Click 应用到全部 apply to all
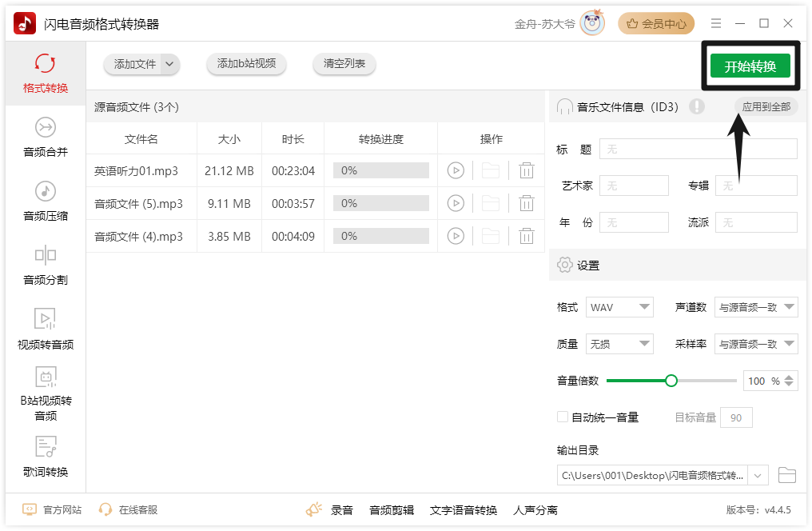Viewport: 812px width, 531px height. [x=766, y=106]
